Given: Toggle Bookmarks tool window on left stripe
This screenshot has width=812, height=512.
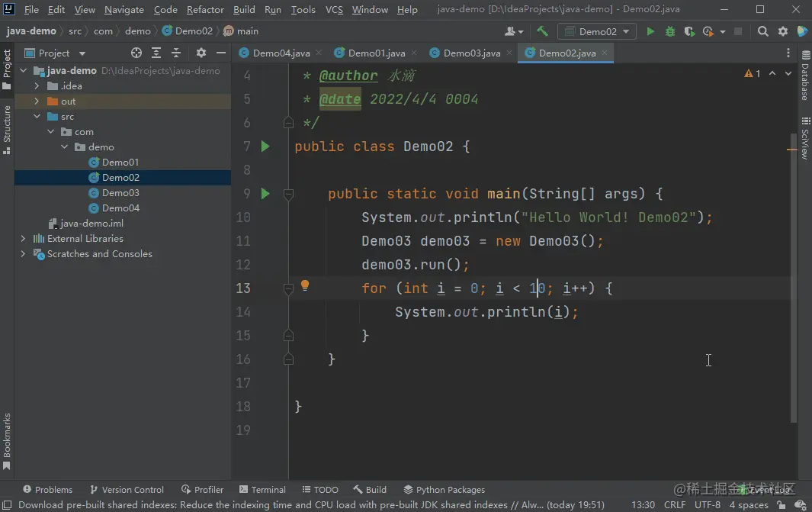Looking at the screenshot, I should click(7, 442).
